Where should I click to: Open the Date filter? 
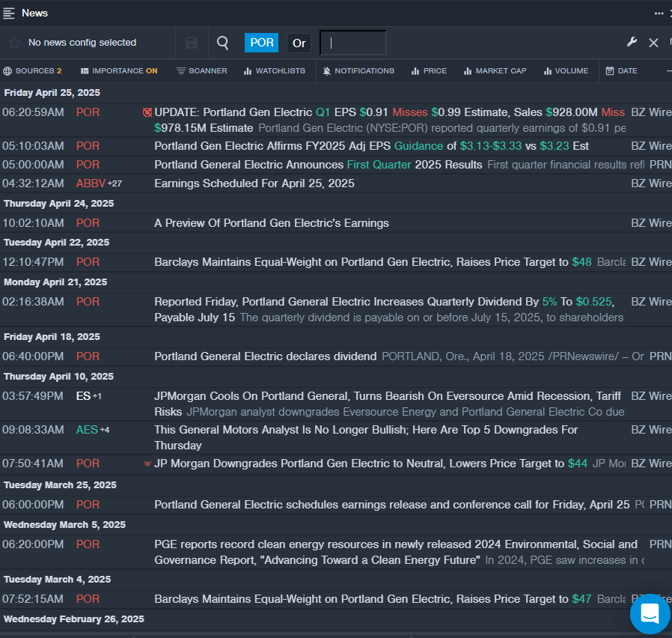click(621, 70)
